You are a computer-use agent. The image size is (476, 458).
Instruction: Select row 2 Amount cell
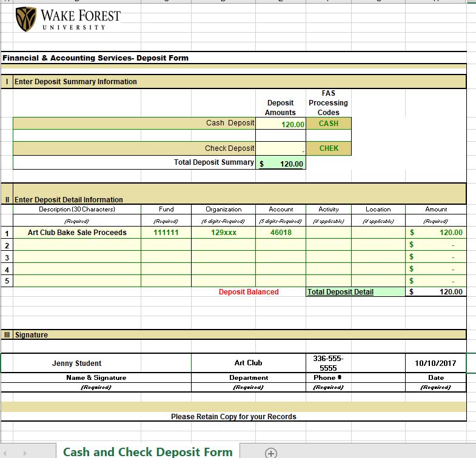tap(436, 245)
